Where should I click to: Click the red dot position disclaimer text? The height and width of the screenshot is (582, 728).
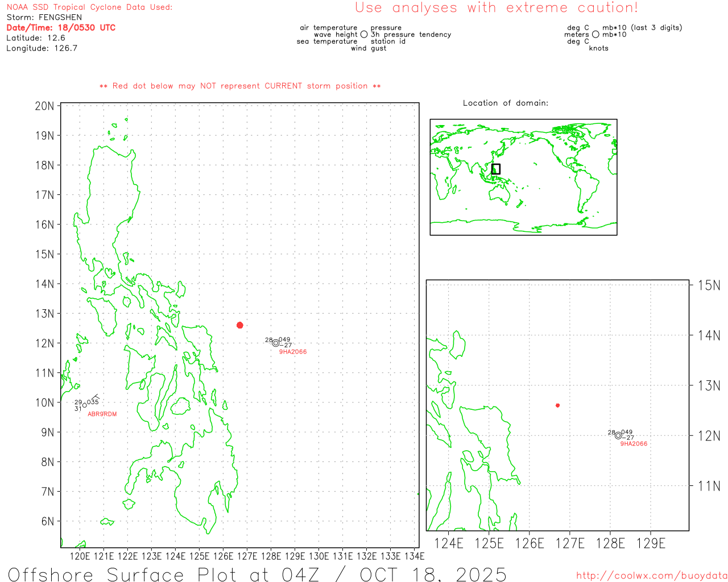click(x=240, y=86)
